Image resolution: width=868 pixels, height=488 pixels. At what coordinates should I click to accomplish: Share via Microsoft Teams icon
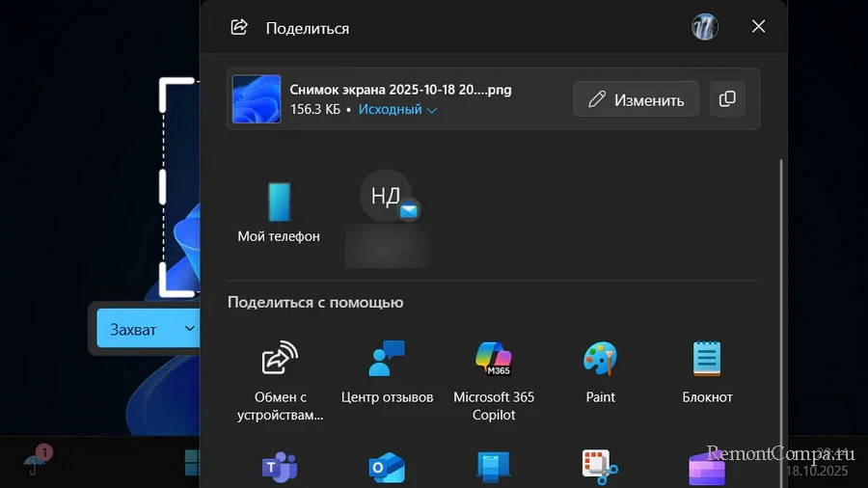[x=280, y=468]
